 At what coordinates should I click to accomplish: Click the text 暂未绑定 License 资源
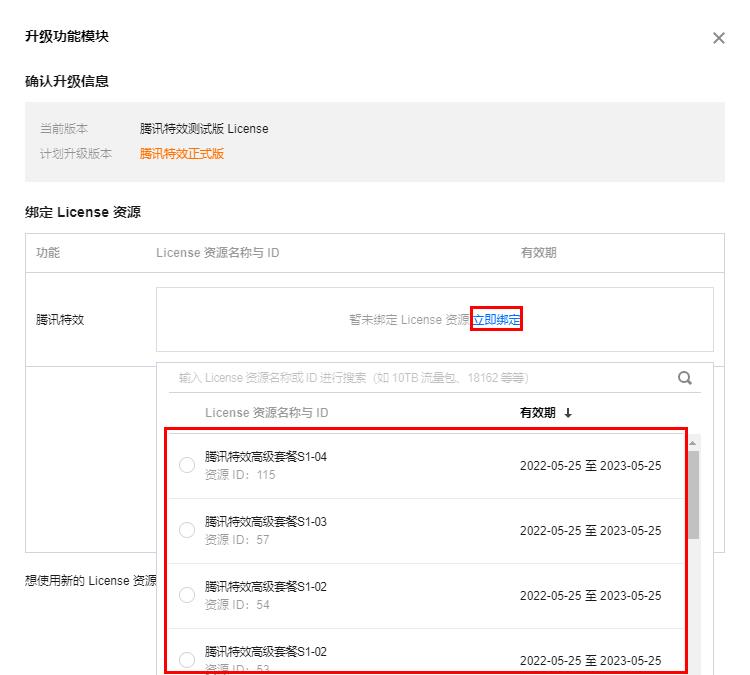(x=409, y=319)
